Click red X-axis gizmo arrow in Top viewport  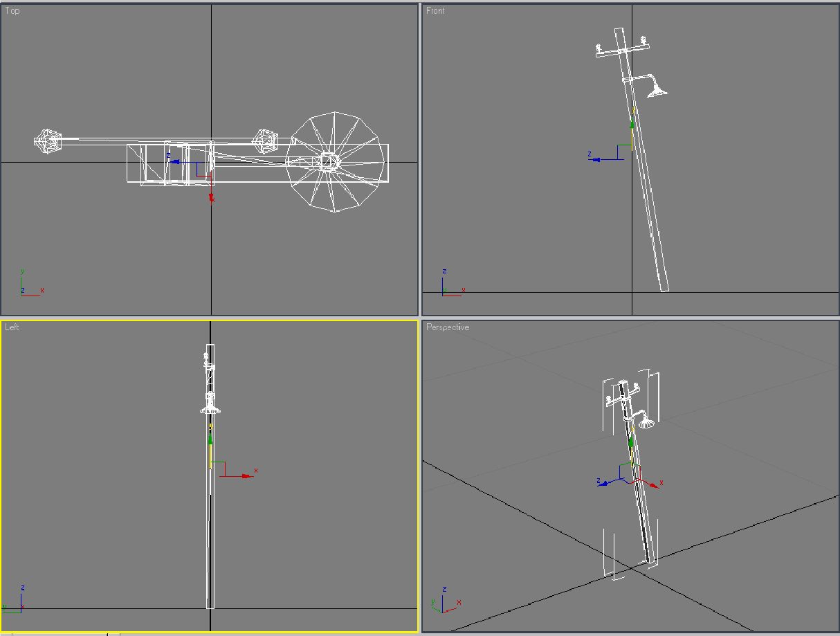211,197
